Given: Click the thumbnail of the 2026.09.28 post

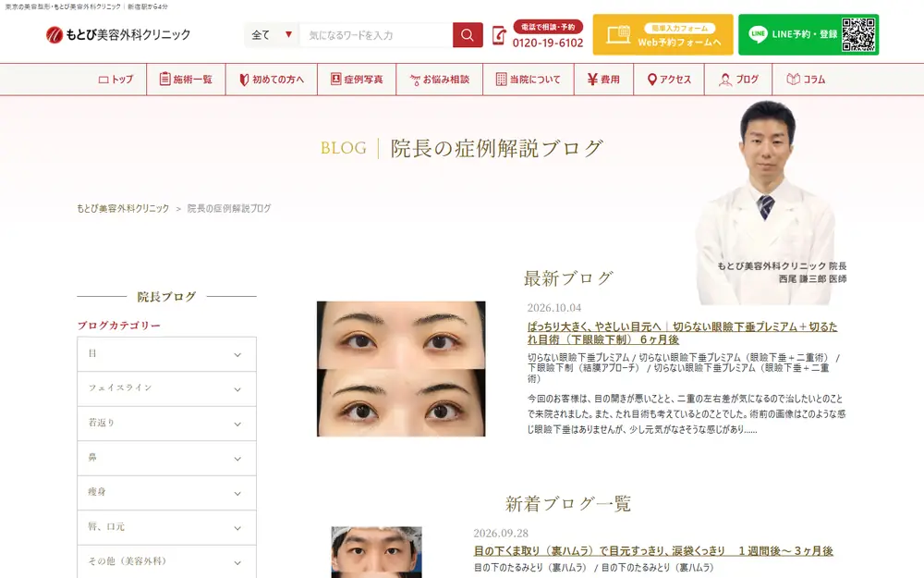Looking at the screenshot, I should [x=377, y=552].
